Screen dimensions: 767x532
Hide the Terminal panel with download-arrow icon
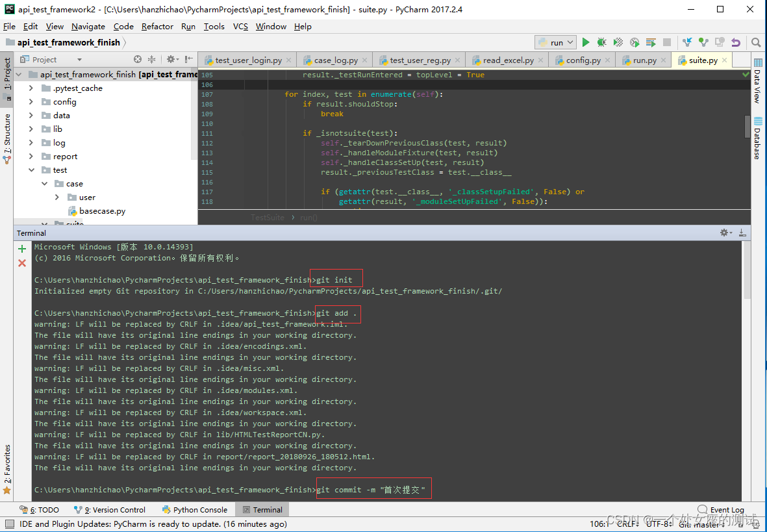point(742,233)
